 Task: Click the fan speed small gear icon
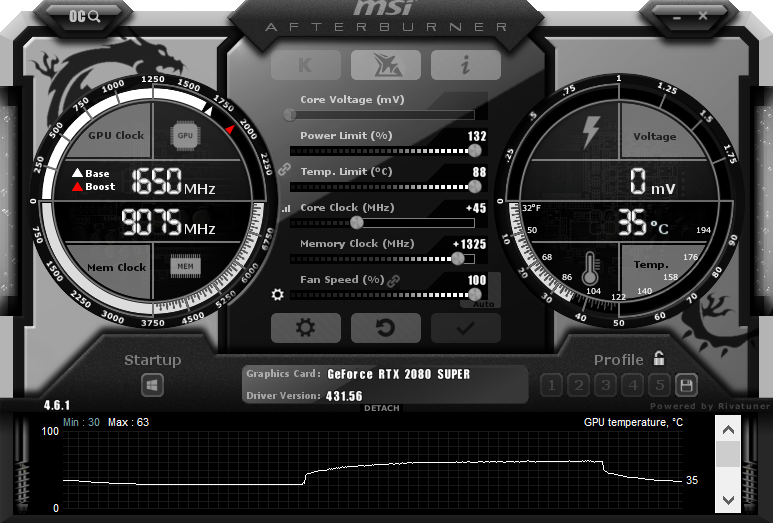tap(278, 295)
